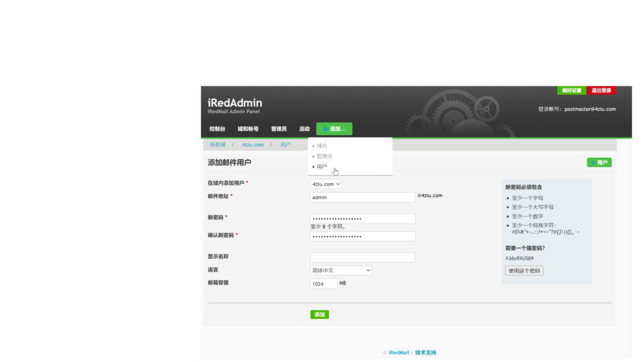Switch to the 活动 navigation tab
Viewport: 644px width, 362px height.
[x=304, y=129]
